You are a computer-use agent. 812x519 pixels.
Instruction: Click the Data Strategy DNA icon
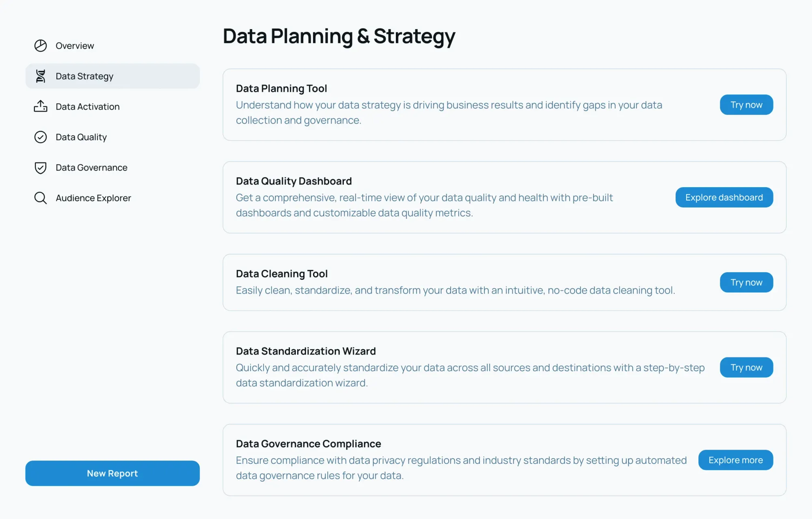pos(41,76)
